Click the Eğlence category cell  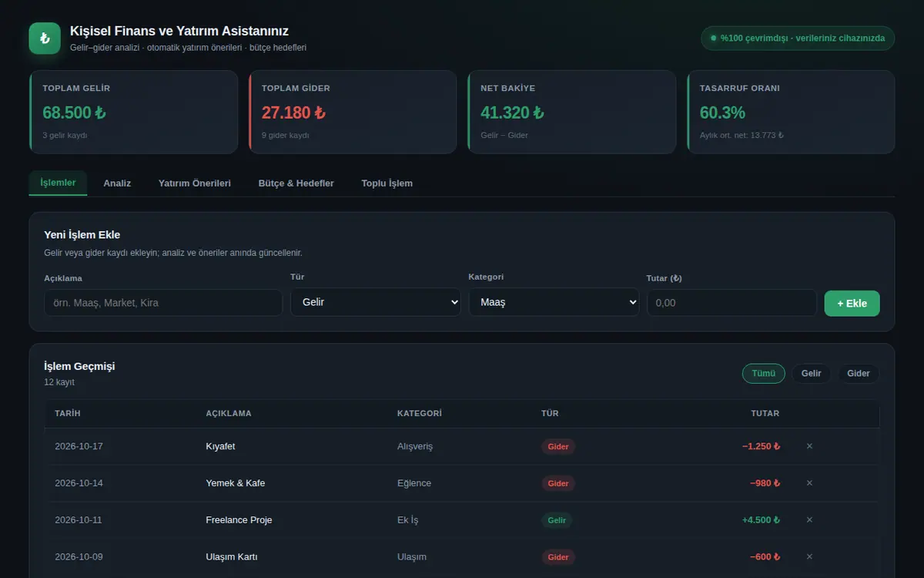coord(414,483)
